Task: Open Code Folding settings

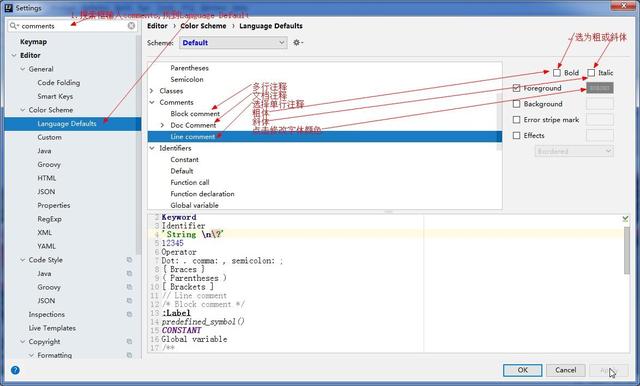Action: point(59,82)
